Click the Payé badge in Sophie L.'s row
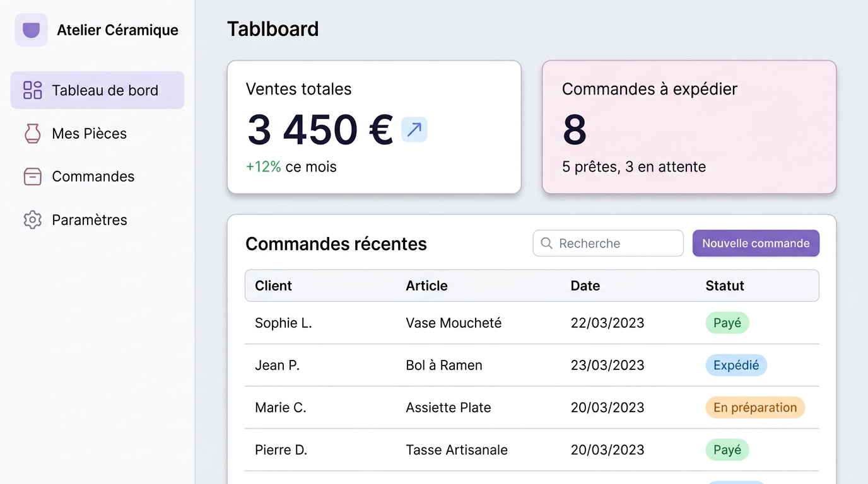Image resolution: width=868 pixels, height=484 pixels. [727, 323]
